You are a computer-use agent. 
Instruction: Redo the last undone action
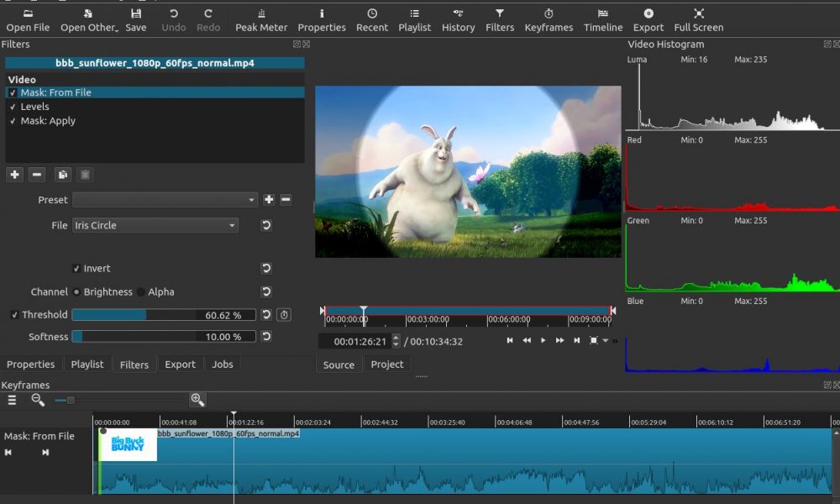(208, 20)
